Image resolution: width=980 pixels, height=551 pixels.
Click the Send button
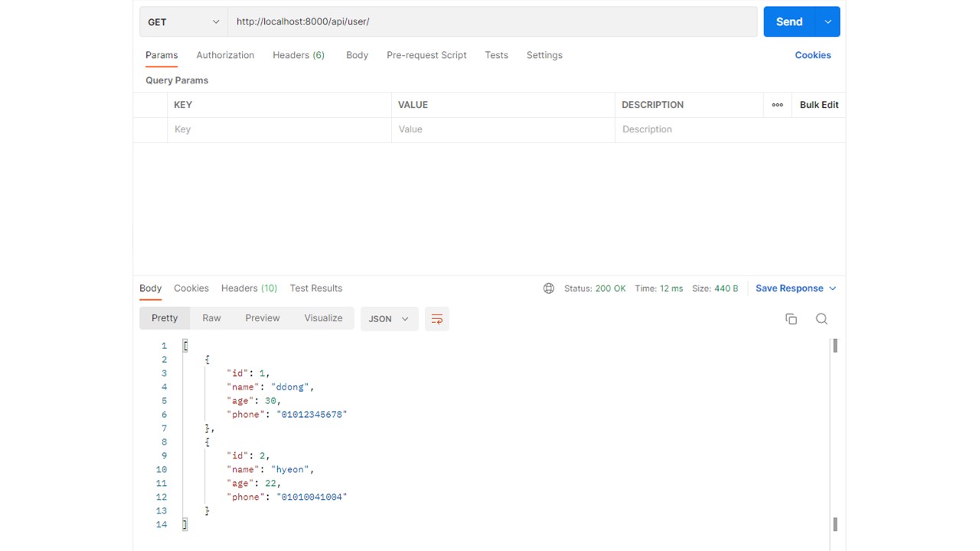(789, 21)
